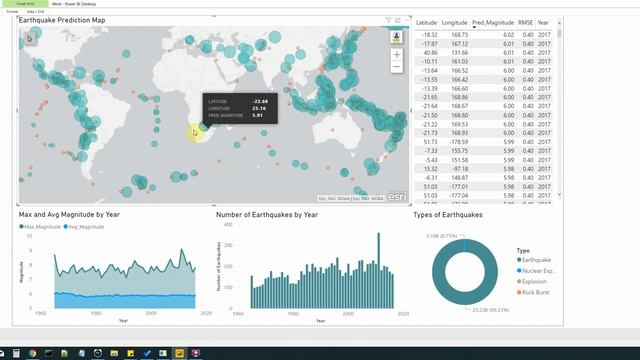Click Pred_Magnitude cell 6.02
Screen dimensions: 640x360
coord(508,35)
